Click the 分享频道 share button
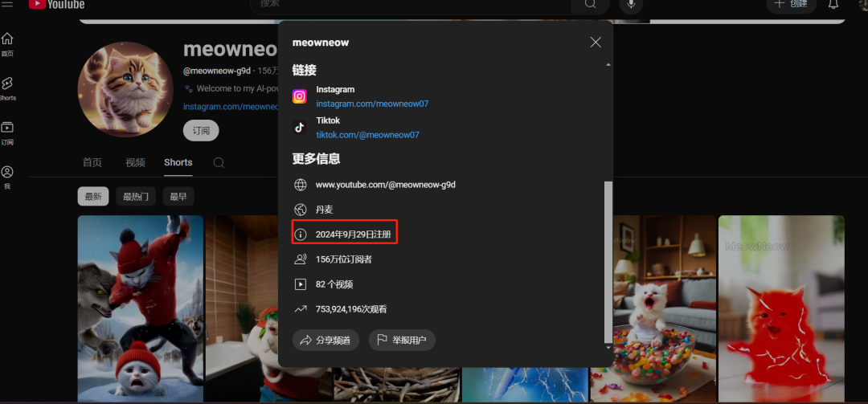 coord(325,341)
